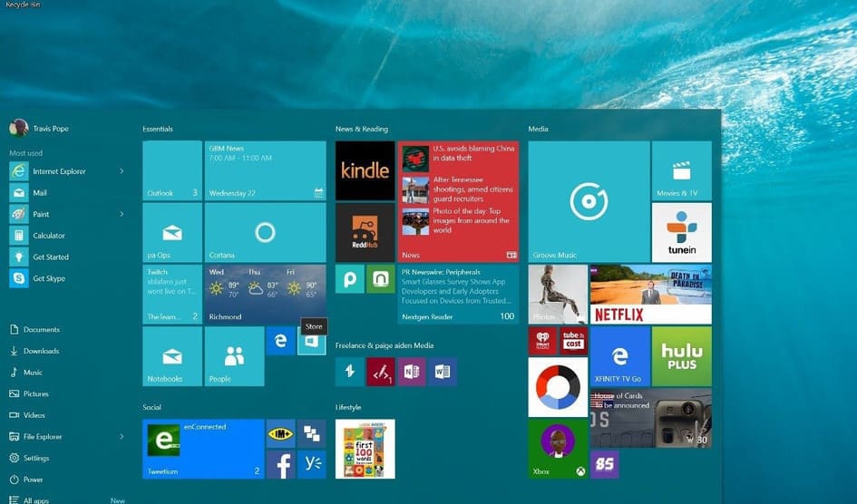Open the IM+ messenger tile
Image resolution: width=857 pixels, height=504 pixels.
click(280, 433)
